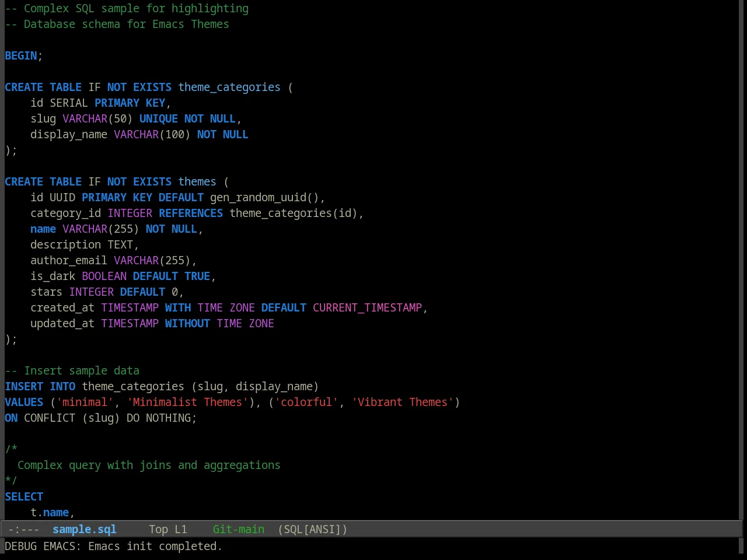
Task: Click the 'minimal' string literal
Action: click(x=85, y=402)
